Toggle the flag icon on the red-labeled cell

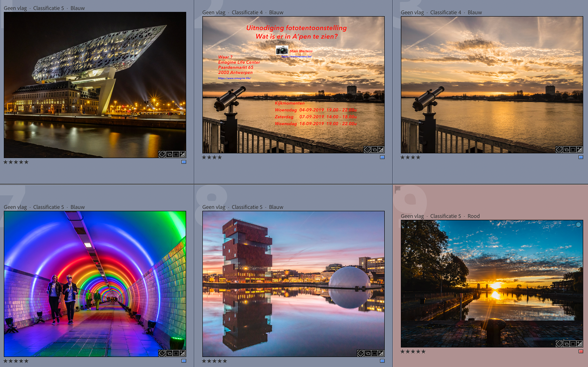[x=398, y=189]
